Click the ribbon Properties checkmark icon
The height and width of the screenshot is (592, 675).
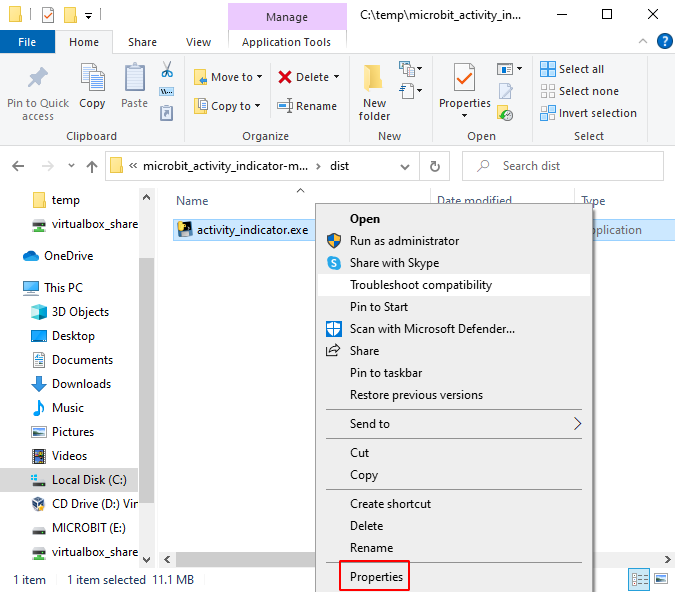(x=465, y=79)
